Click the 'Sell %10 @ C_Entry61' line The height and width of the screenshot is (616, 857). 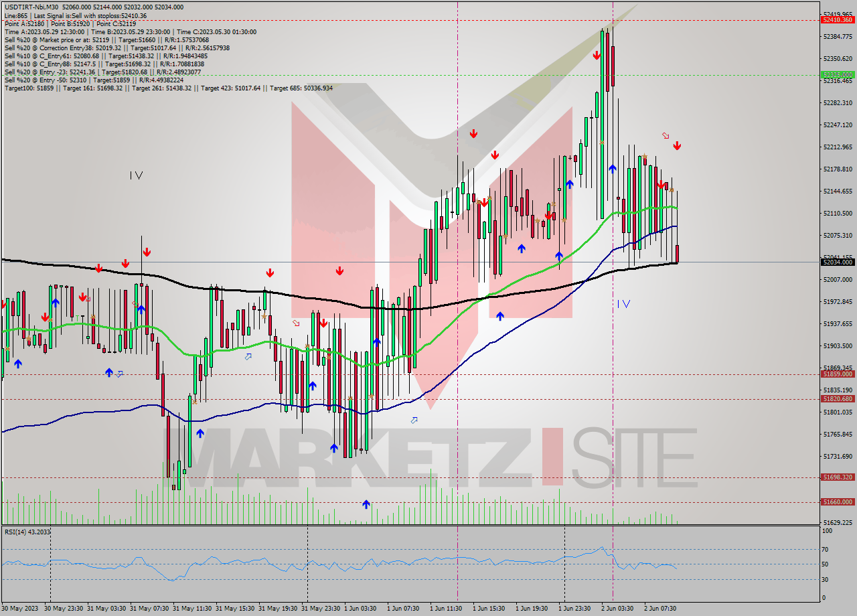pyautogui.click(x=106, y=56)
